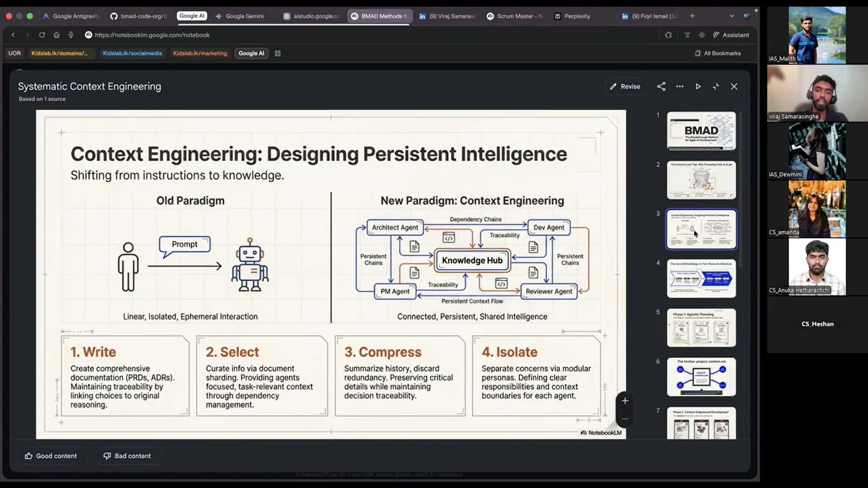Switch to Google Antigravity tab

point(71,16)
